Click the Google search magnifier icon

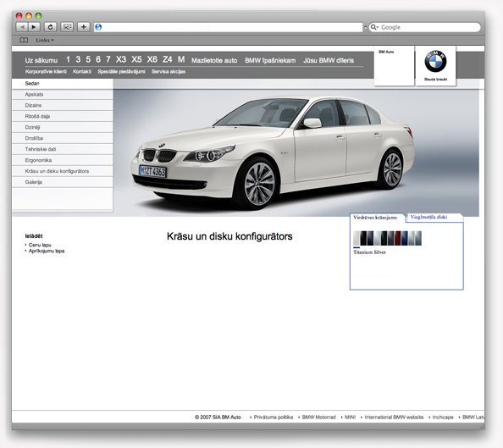pyautogui.click(x=374, y=27)
